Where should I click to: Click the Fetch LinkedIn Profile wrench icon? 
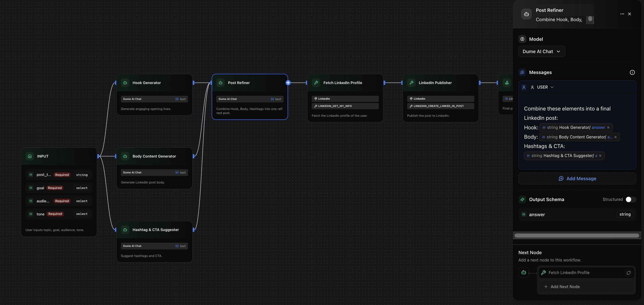(x=316, y=83)
